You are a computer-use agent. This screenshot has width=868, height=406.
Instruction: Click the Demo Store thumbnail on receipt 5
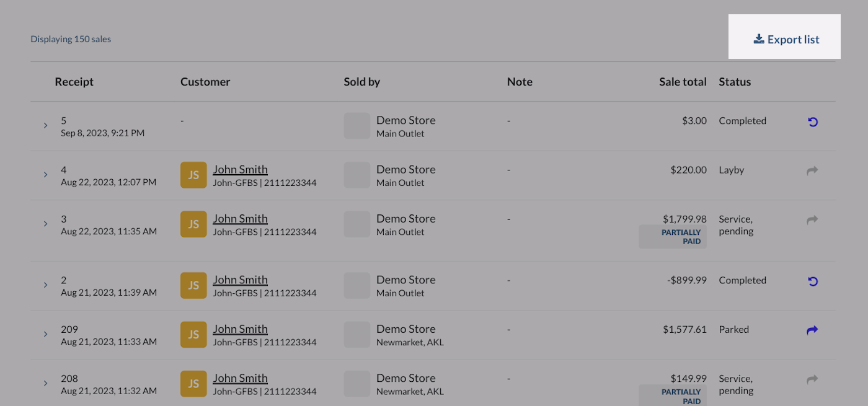click(x=356, y=125)
